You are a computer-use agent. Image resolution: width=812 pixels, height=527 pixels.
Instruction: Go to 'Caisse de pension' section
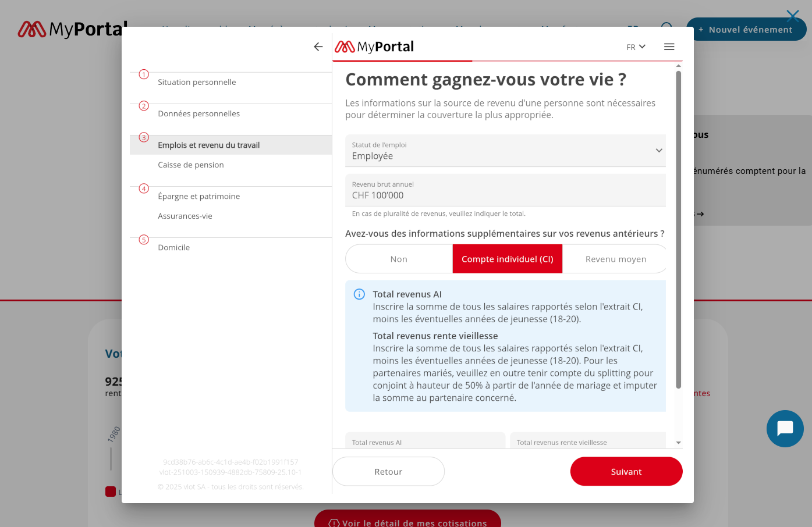coord(191,165)
